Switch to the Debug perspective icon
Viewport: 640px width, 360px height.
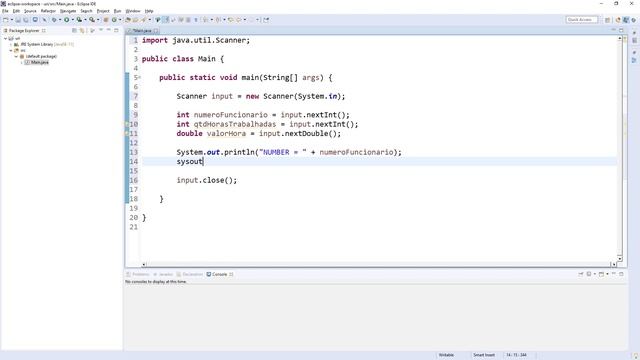click(633, 20)
